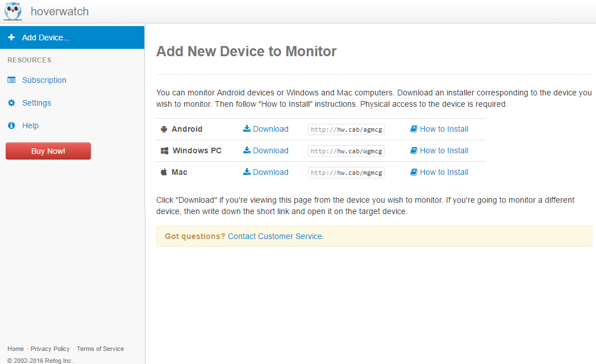Click the RESOURCES section heading

pos(30,60)
